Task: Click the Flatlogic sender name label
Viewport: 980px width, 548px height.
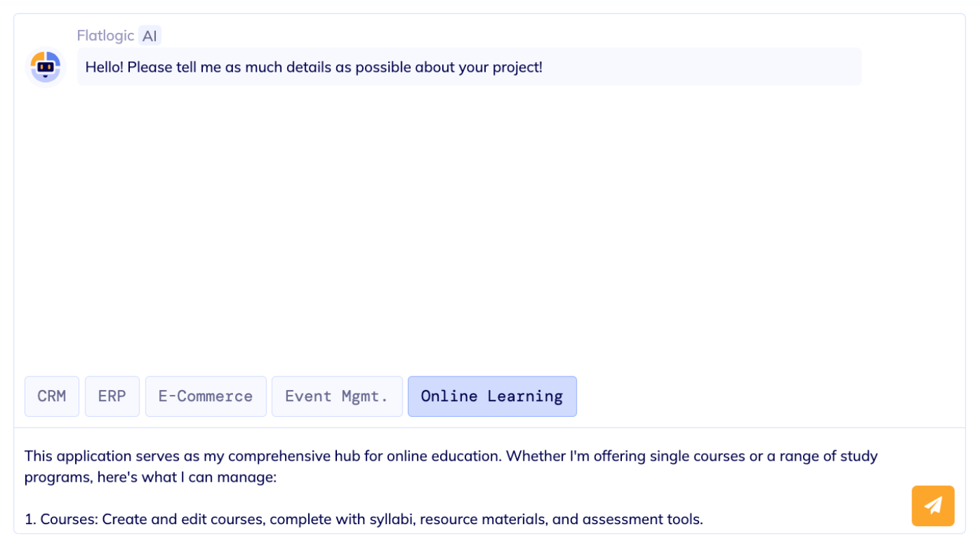Action: (x=105, y=36)
